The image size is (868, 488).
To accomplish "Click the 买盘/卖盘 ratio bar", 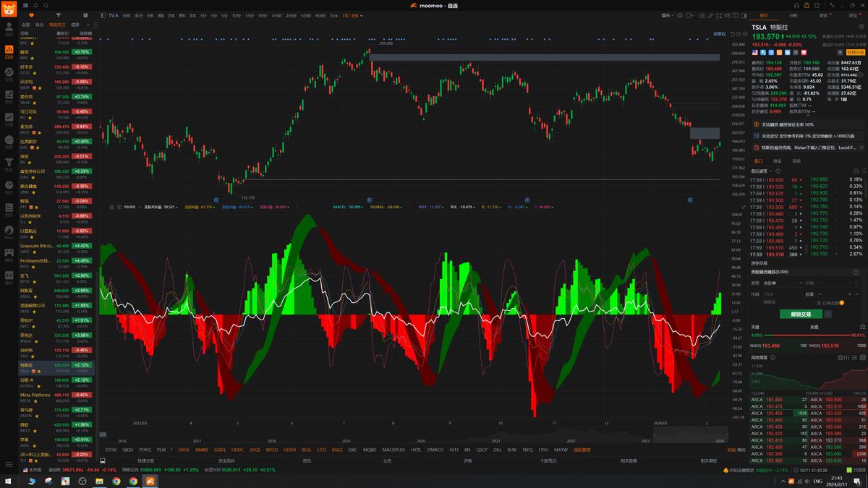I will pos(809,335).
